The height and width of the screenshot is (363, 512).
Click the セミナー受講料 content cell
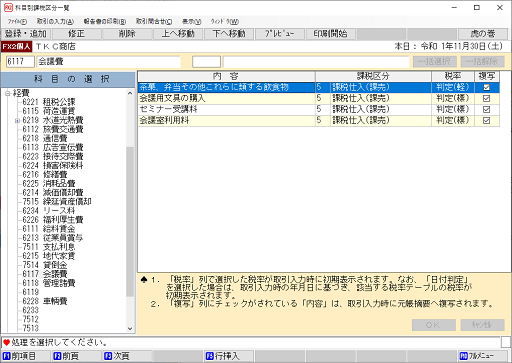click(x=227, y=109)
